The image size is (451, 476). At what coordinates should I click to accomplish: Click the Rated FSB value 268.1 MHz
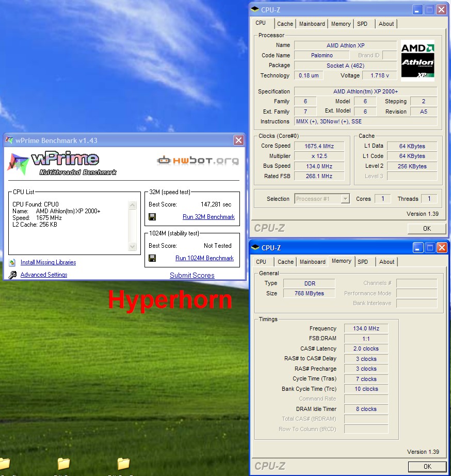pyautogui.click(x=319, y=176)
